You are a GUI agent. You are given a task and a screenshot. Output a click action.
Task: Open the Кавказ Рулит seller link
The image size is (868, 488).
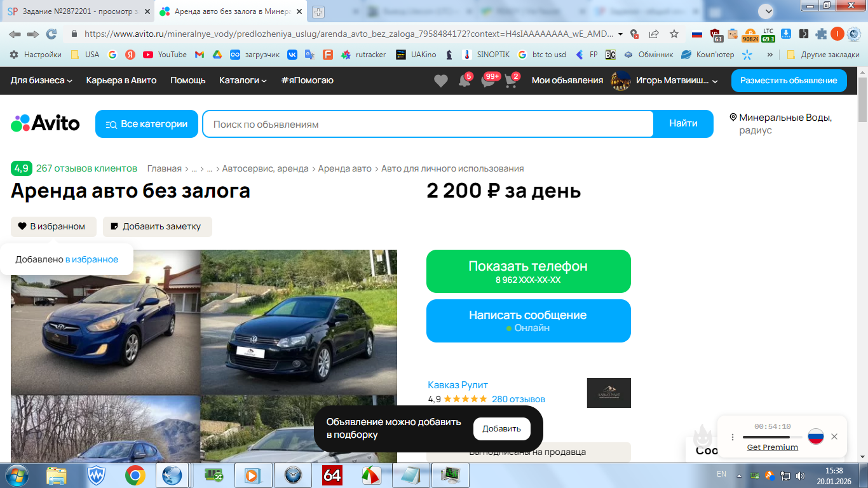[458, 385]
